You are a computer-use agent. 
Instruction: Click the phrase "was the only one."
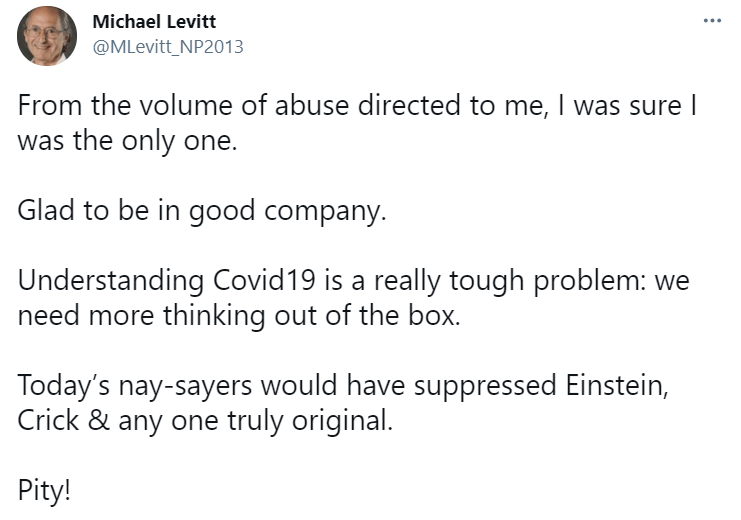point(128,141)
